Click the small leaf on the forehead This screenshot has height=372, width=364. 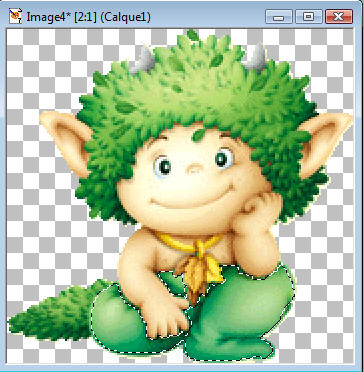(199, 135)
